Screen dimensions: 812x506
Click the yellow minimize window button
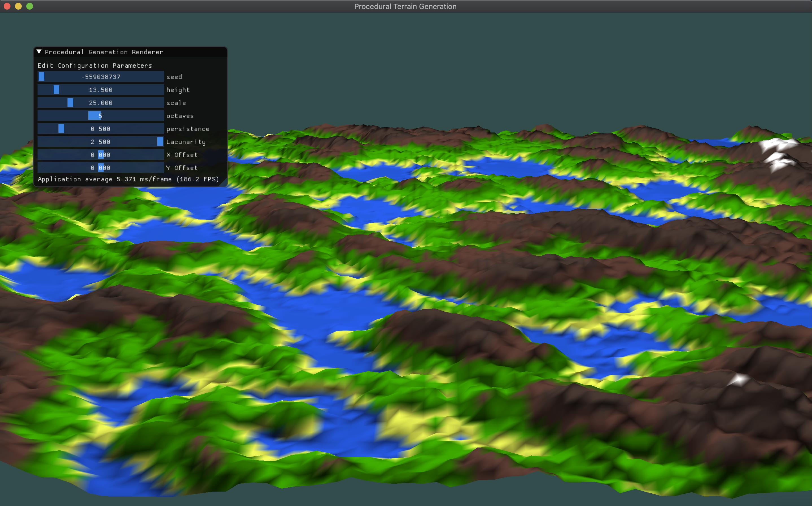pyautogui.click(x=18, y=6)
